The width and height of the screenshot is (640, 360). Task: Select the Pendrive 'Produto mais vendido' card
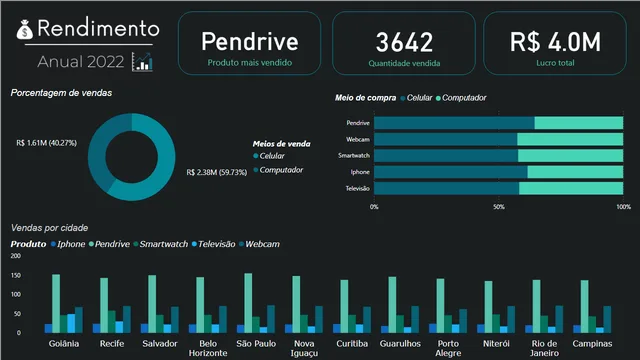249,43
